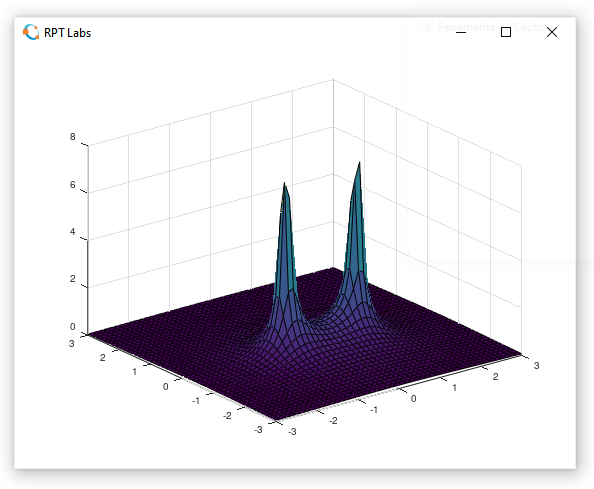Screen dimensions: 594x489
Task: Click label 1 on the left-side horizontal axis
Action: [x=134, y=372]
